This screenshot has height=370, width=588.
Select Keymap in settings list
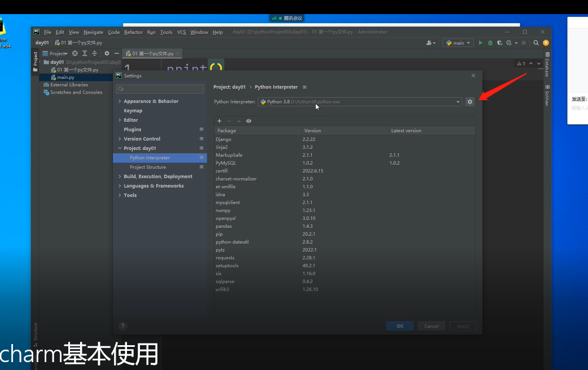pyautogui.click(x=133, y=111)
